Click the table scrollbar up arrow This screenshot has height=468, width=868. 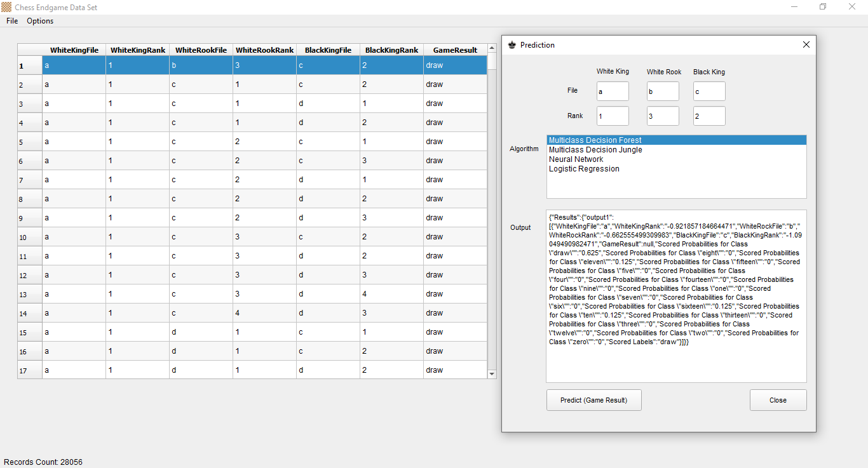pos(491,48)
